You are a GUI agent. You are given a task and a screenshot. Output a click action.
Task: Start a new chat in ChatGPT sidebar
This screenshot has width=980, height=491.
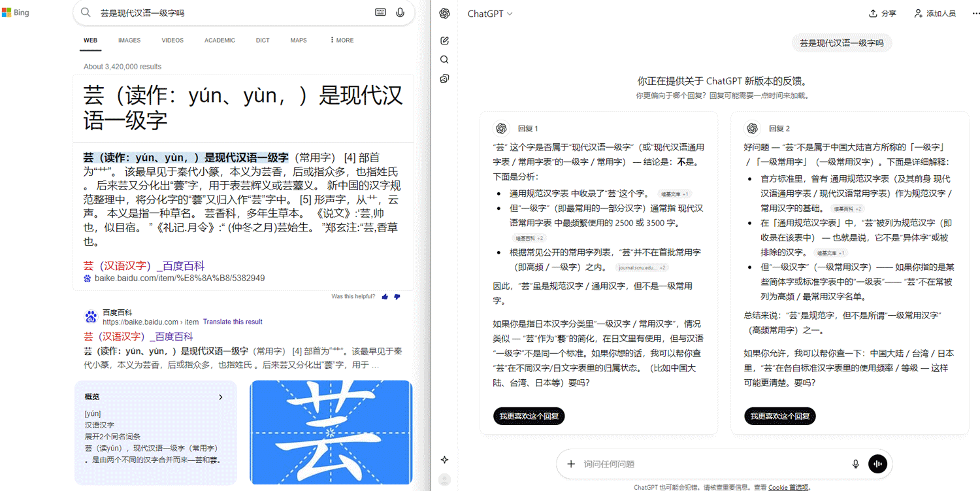[x=444, y=41]
